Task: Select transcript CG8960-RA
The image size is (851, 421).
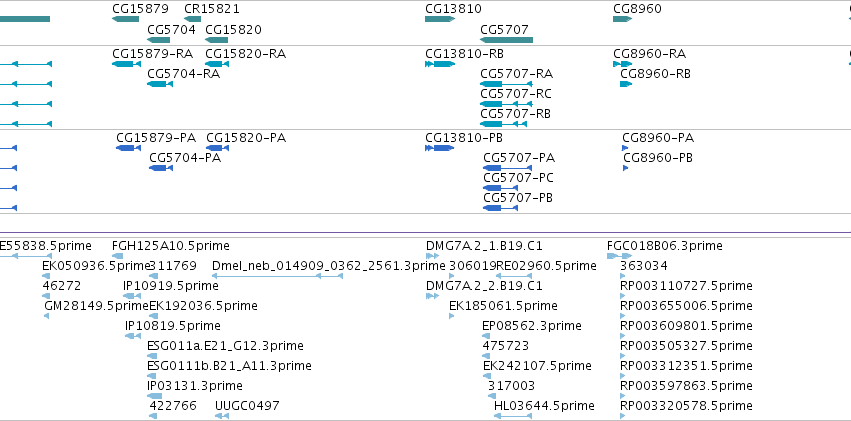Action: click(623, 64)
